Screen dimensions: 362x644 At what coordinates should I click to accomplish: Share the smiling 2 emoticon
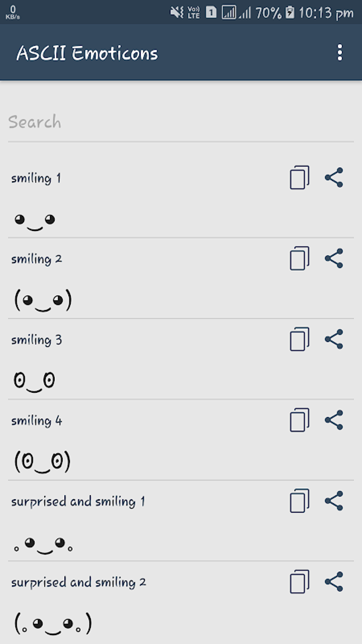(x=334, y=258)
